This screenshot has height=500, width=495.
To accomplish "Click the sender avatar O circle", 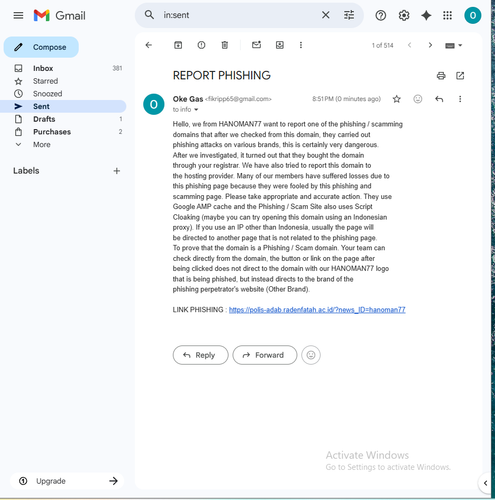I will pyautogui.click(x=154, y=104).
